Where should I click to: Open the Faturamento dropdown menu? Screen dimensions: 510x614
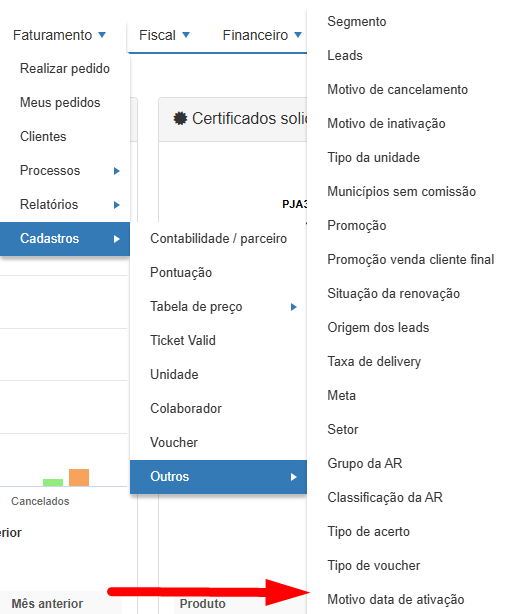59,35
